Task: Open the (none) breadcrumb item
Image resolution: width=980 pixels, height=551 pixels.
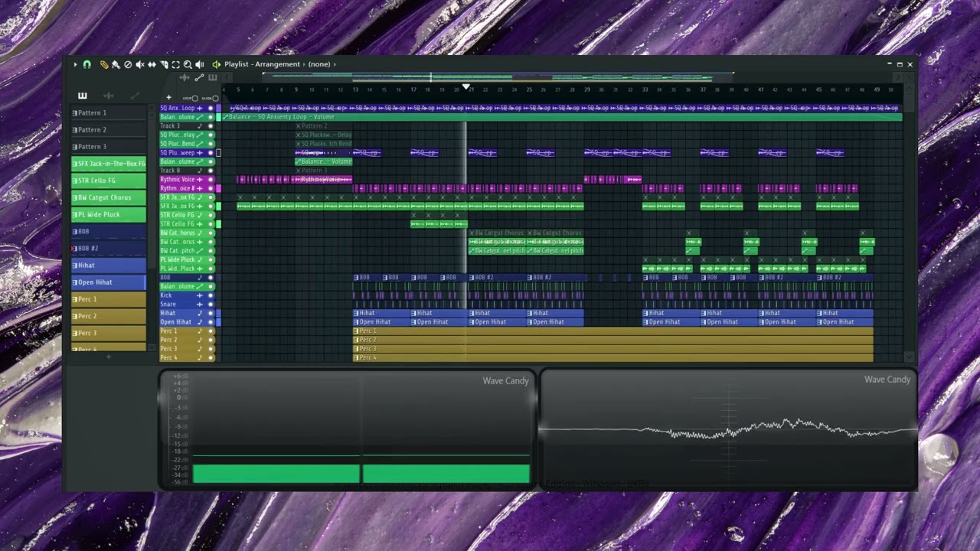Action: pos(319,64)
